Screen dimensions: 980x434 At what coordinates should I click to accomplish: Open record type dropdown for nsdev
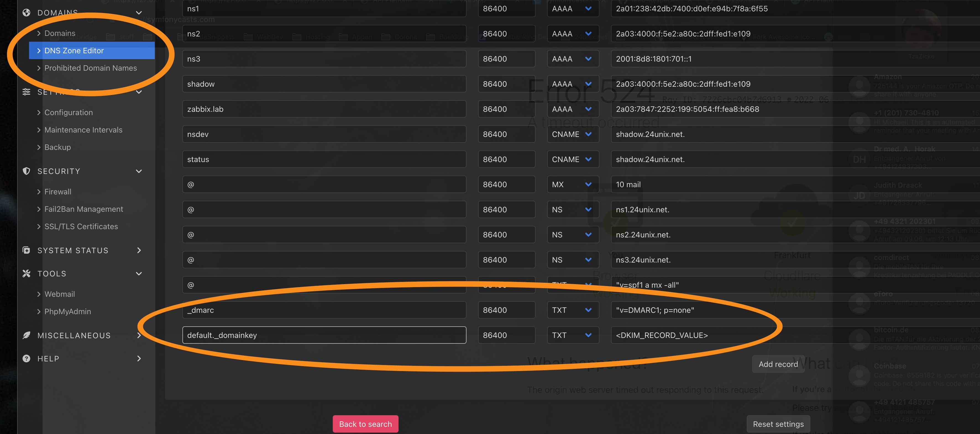(x=573, y=134)
